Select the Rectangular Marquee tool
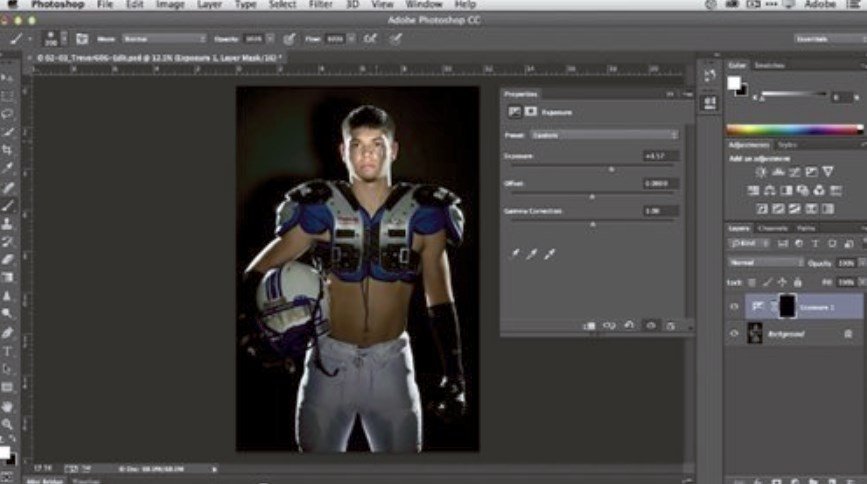Image resolution: width=867 pixels, height=484 pixels. [7, 96]
